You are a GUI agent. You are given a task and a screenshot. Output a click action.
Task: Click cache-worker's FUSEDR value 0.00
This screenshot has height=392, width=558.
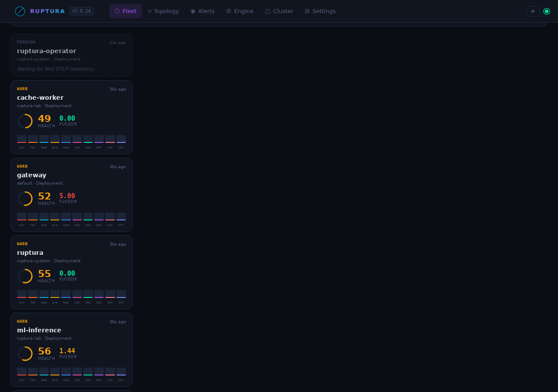tap(67, 118)
